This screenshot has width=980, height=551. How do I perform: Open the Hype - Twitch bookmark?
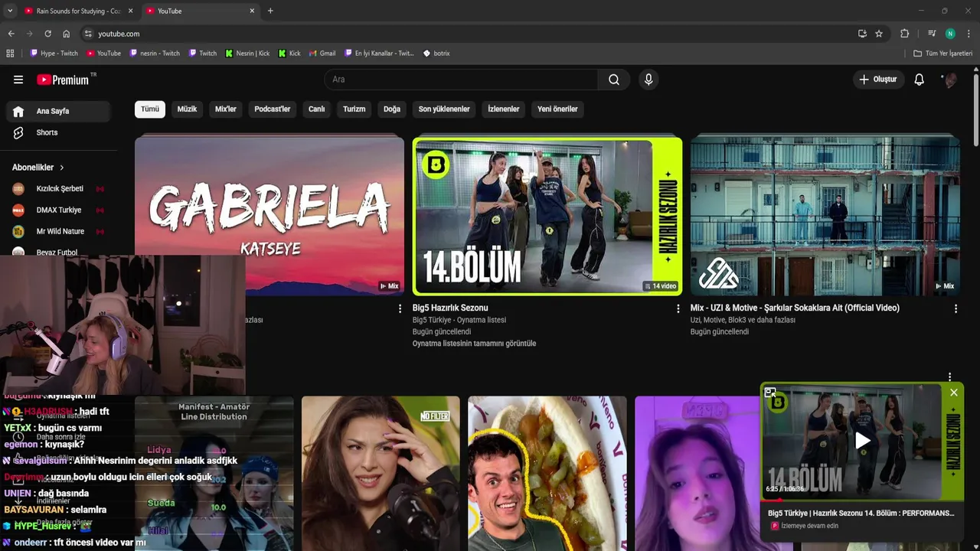[54, 54]
